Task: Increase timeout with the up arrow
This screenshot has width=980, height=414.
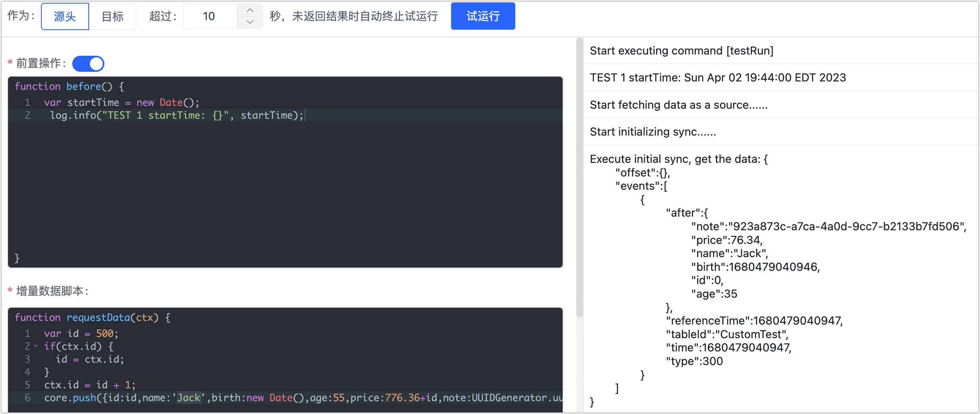Action: 250,10
